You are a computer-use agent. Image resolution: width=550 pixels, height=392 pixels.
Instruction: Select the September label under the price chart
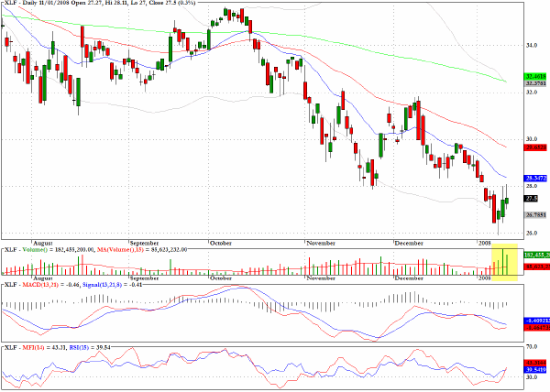[144, 243]
